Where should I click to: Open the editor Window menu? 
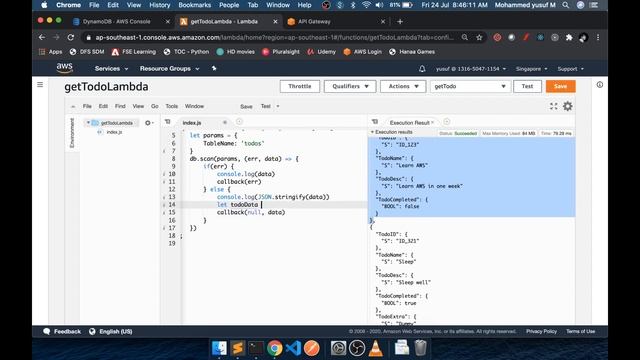tap(194, 106)
